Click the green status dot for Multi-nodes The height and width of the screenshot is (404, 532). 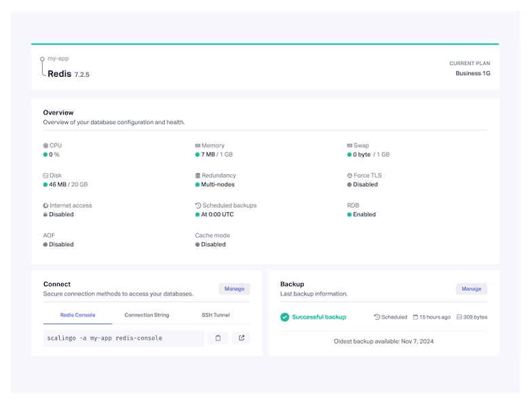(197, 184)
